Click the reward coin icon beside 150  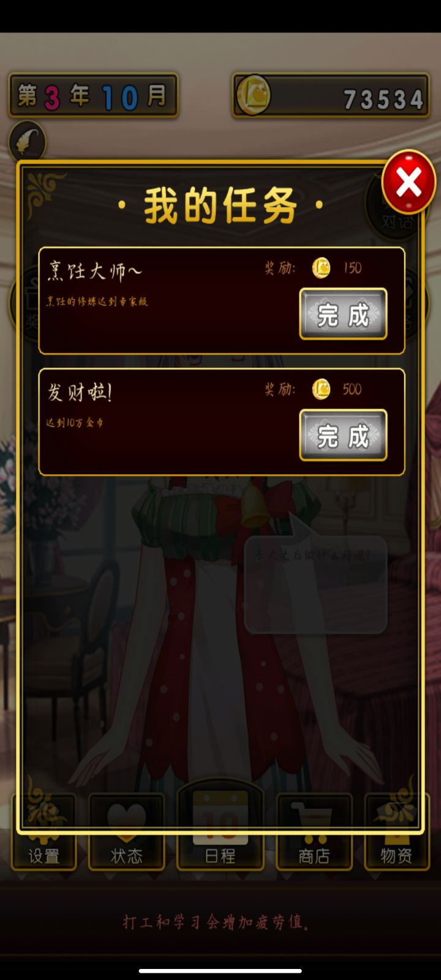click(321, 268)
